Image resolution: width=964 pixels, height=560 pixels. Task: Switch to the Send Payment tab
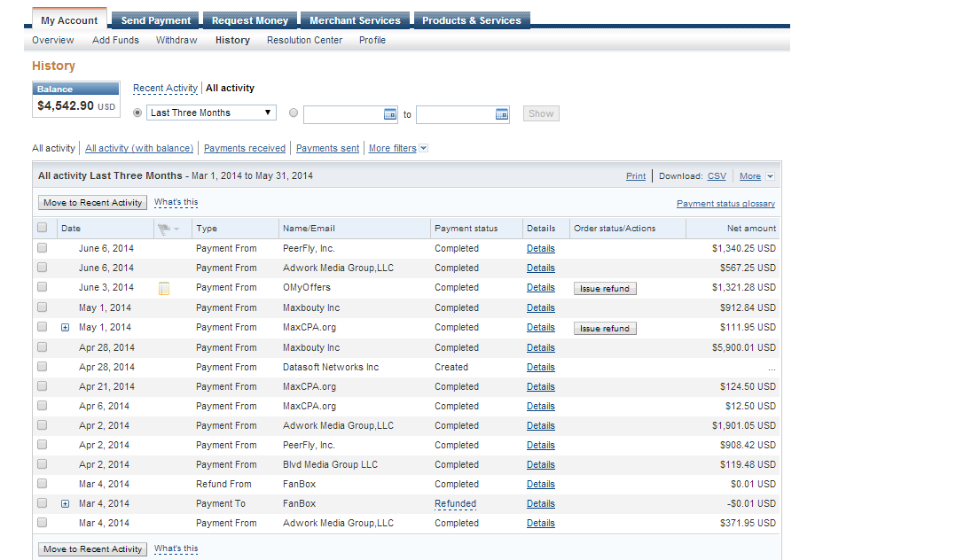click(x=155, y=20)
